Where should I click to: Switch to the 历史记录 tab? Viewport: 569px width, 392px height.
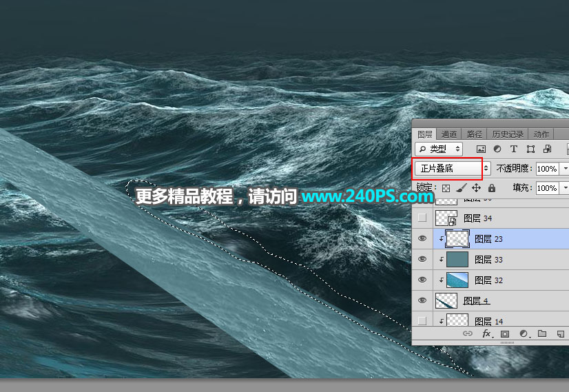508,134
